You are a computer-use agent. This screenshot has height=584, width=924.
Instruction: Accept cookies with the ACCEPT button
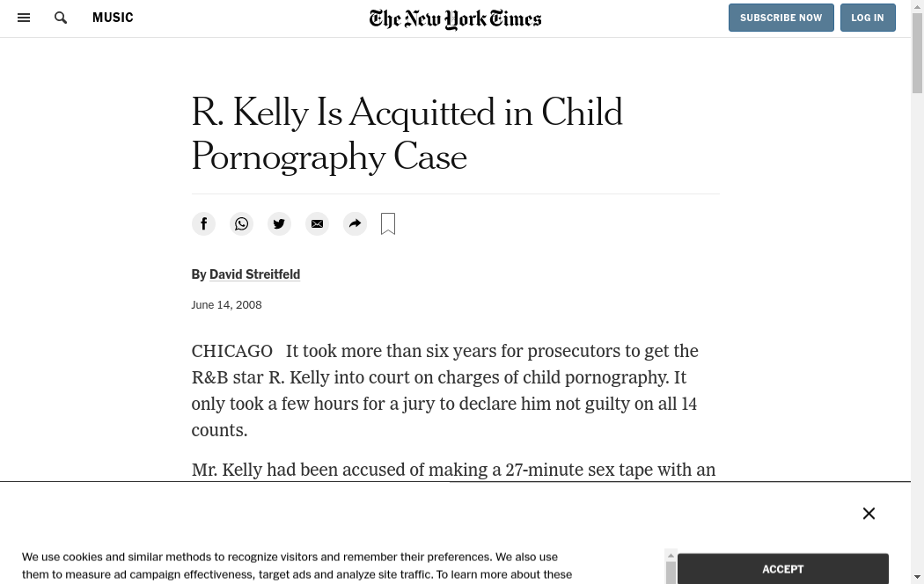782,569
